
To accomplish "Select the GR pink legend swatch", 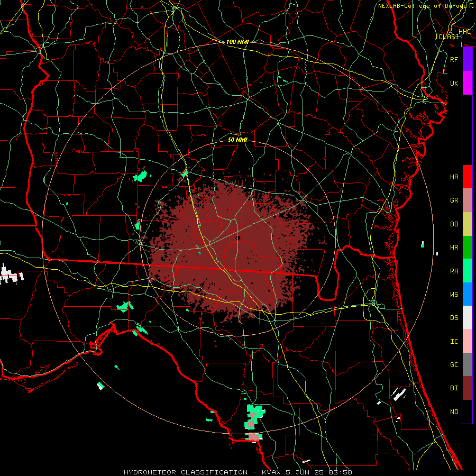I will pyautogui.click(x=467, y=200).
